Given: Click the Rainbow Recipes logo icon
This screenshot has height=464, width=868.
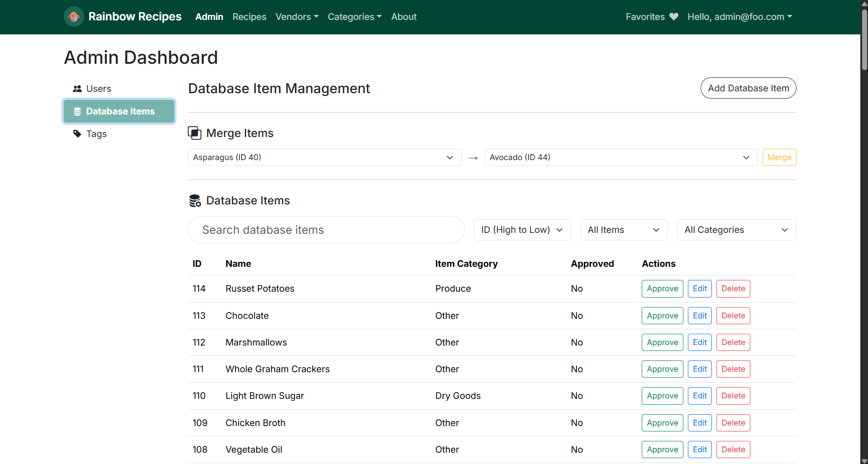Looking at the screenshot, I should (x=74, y=17).
